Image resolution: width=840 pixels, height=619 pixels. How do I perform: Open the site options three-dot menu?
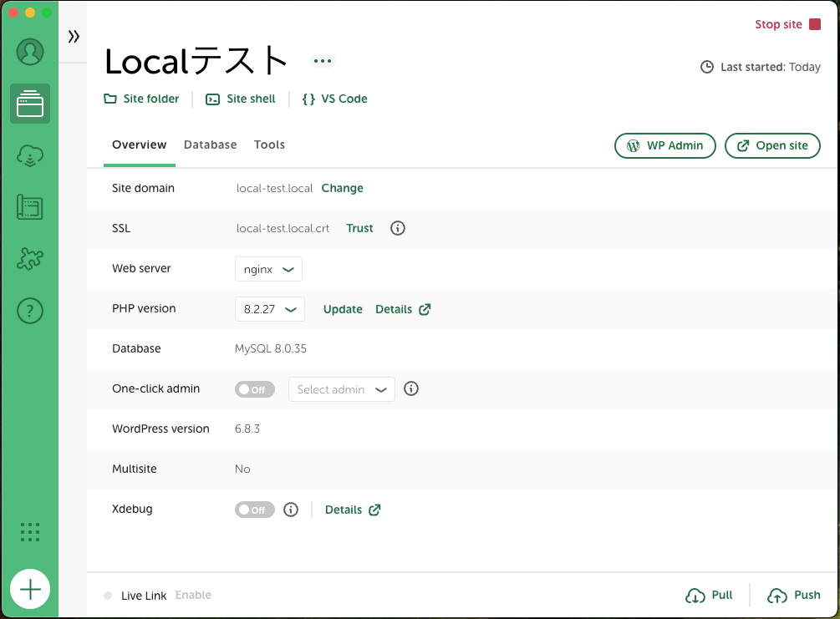click(x=323, y=61)
